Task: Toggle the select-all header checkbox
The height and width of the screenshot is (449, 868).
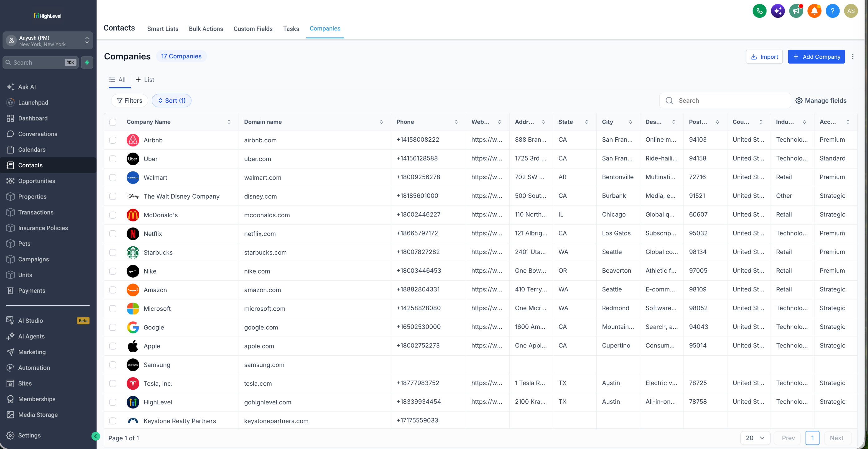Action: click(113, 122)
